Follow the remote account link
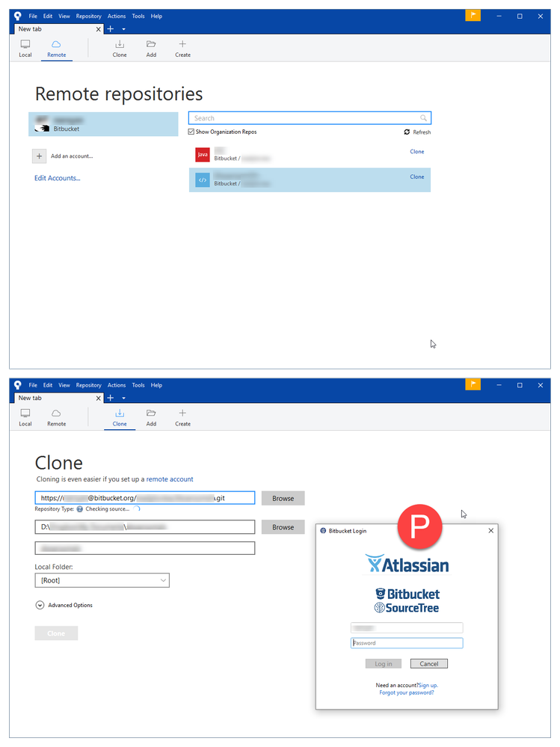Screen dimensions: 560x747 tap(170, 479)
